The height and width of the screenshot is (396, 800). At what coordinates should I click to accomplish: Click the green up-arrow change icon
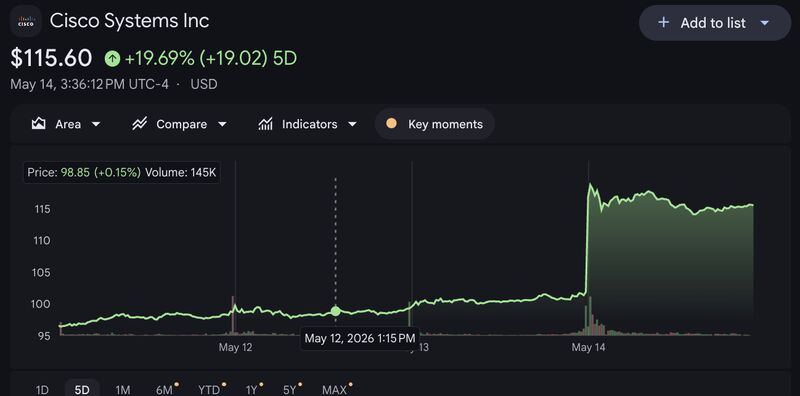pyautogui.click(x=112, y=59)
